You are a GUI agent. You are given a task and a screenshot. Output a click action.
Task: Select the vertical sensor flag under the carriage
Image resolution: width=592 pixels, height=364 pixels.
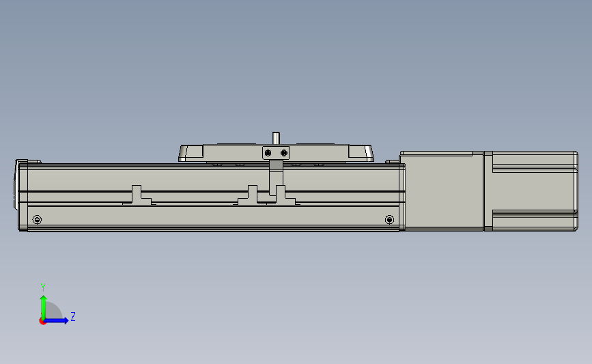[x=276, y=177]
